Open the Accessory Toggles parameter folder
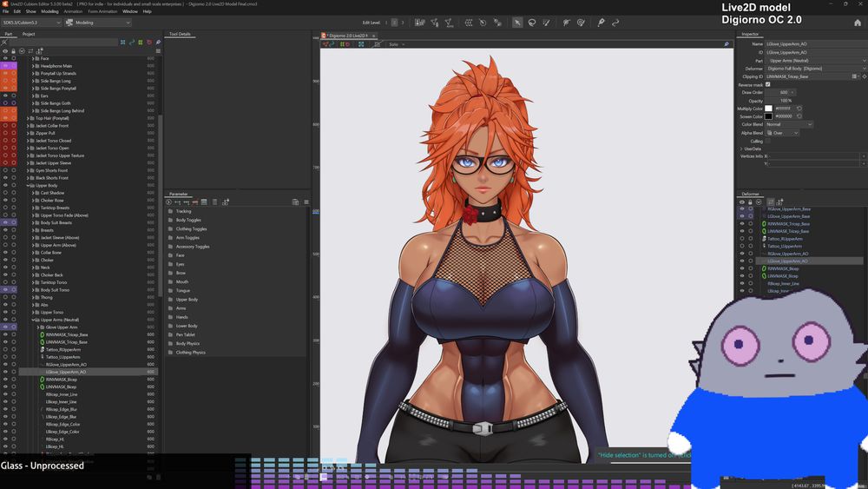 (193, 247)
